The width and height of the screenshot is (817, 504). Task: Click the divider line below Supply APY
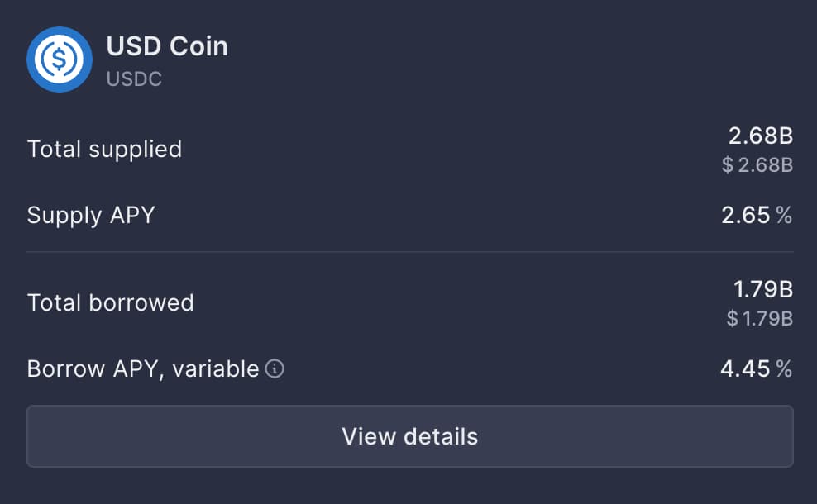point(409,251)
